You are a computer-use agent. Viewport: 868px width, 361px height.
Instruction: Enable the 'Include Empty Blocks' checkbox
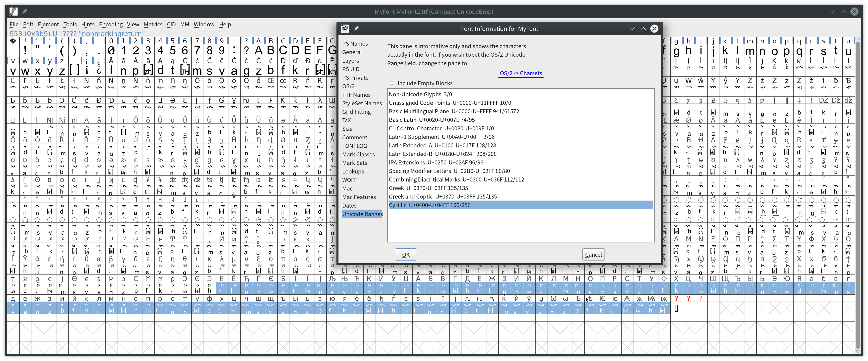[x=392, y=83]
